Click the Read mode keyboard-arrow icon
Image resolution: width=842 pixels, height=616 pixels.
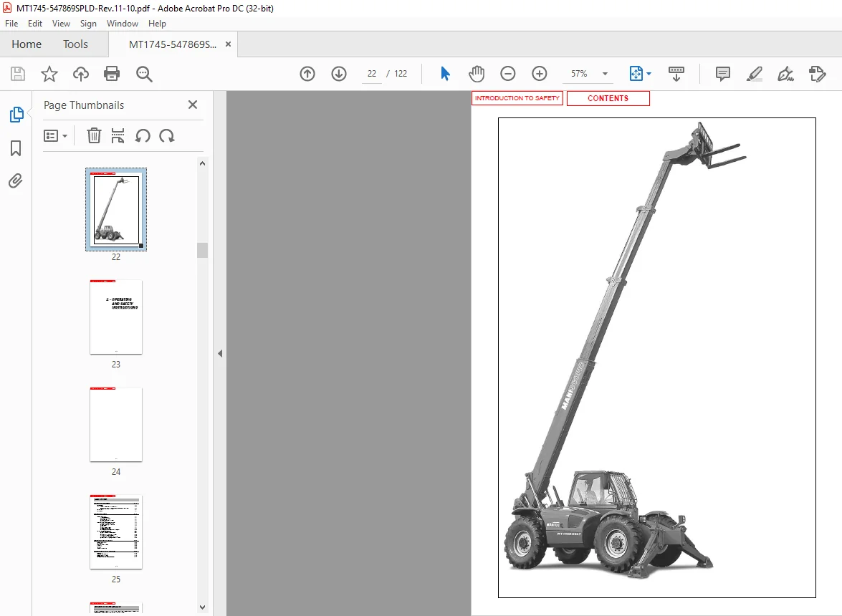tap(676, 74)
